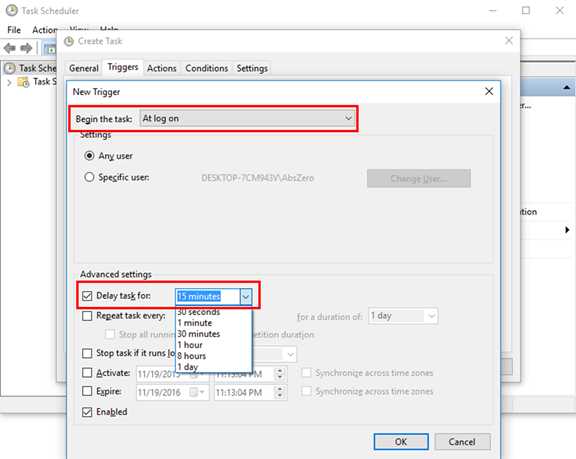The image size is (576, 459).
Task: Open the stop-task duration dropdown arrow
Action: click(x=290, y=354)
